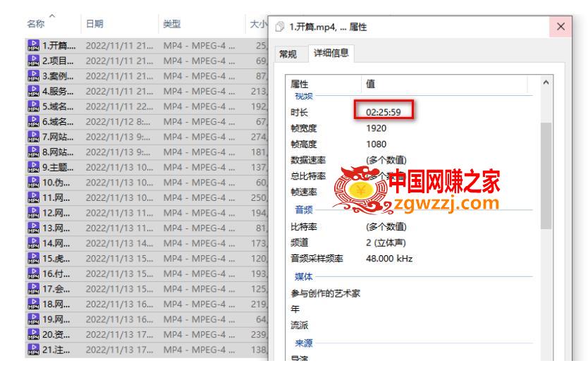
Task: Sort files by 大小 column header
Action: 258,24
